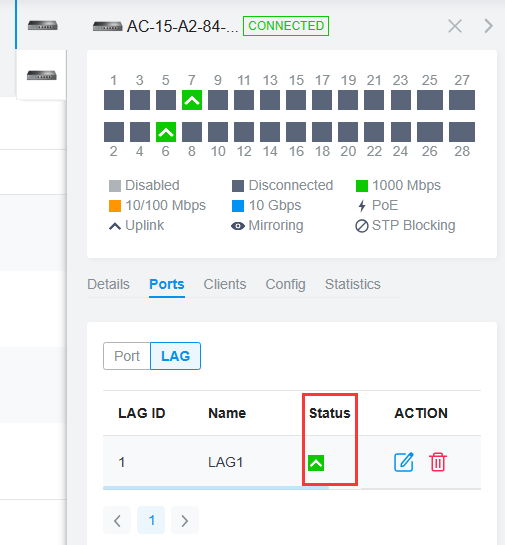
Task: Select green uplink port 7
Action: pos(192,100)
